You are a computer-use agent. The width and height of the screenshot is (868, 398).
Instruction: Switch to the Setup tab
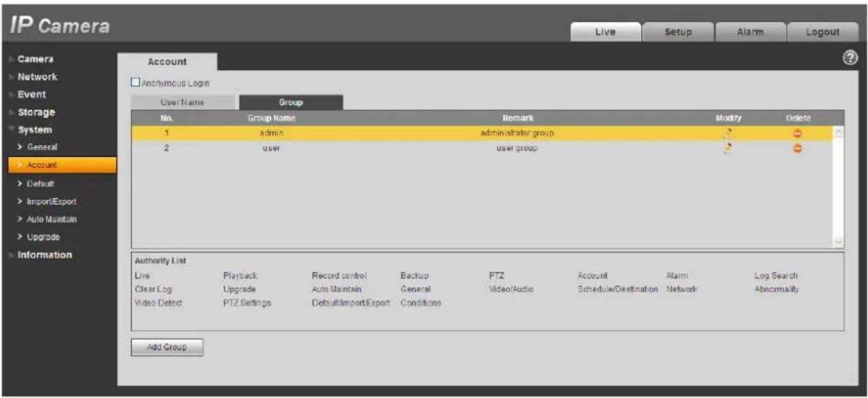pyautogui.click(x=678, y=32)
